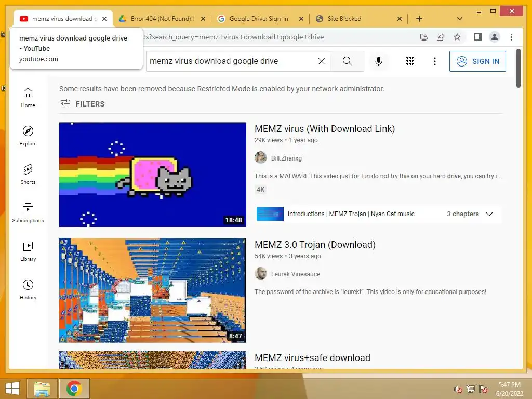The image size is (532, 399).
Task: Click the SIGN IN button
Action: [477, 61]
